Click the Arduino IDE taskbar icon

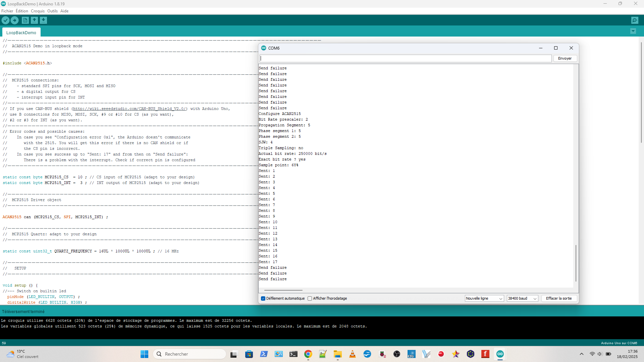500,354
